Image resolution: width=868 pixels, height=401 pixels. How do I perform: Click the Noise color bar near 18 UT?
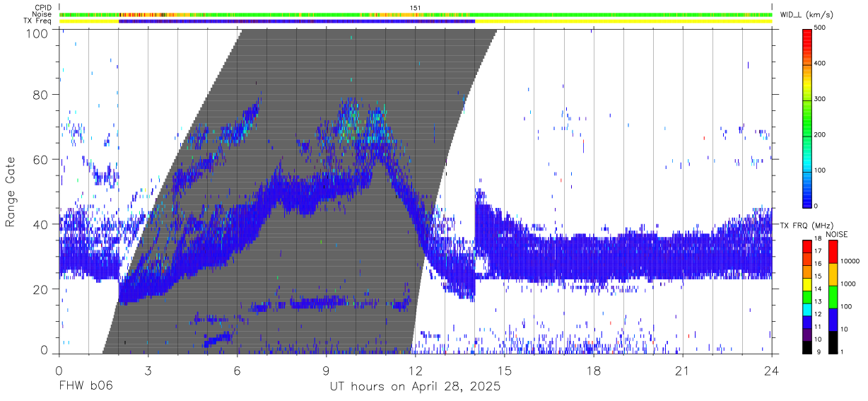pos(593,14)
